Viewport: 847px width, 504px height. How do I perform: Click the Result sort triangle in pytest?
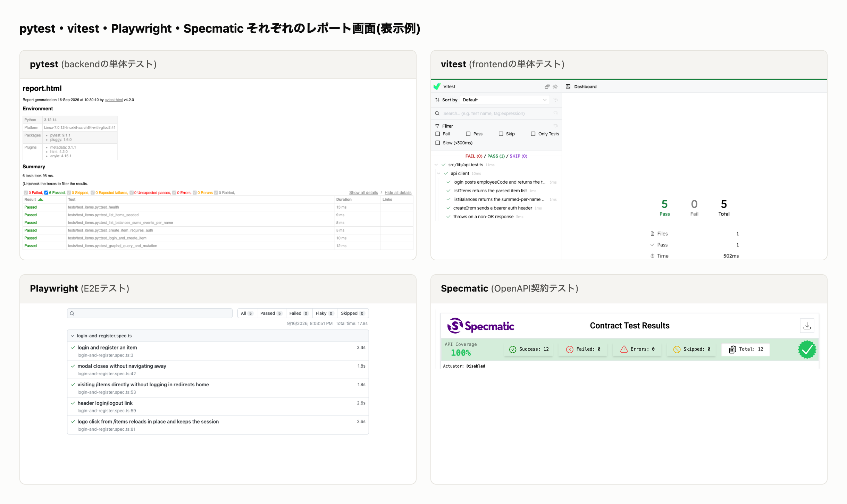coord(41,200)
